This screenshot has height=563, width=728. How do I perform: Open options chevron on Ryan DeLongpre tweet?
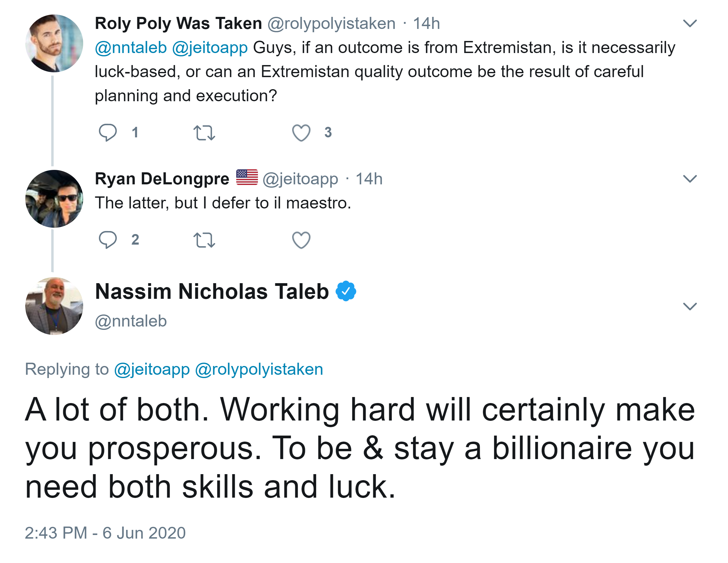pyautogui.click(x=690, y=179)
